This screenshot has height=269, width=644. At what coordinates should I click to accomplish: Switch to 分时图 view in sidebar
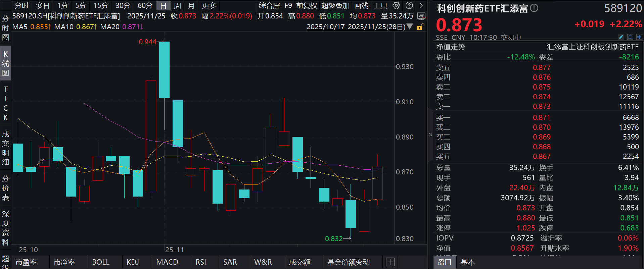click(5, 28)
